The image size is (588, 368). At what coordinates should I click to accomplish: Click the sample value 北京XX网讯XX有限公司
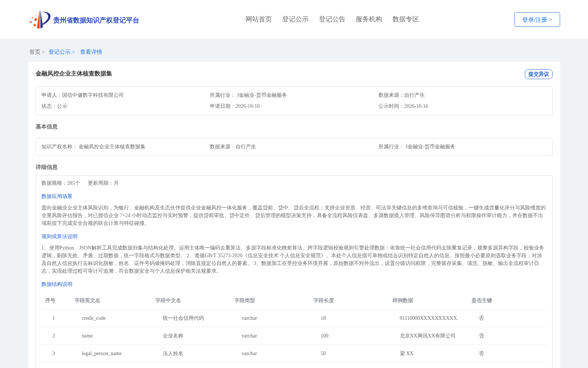[428, 336]
